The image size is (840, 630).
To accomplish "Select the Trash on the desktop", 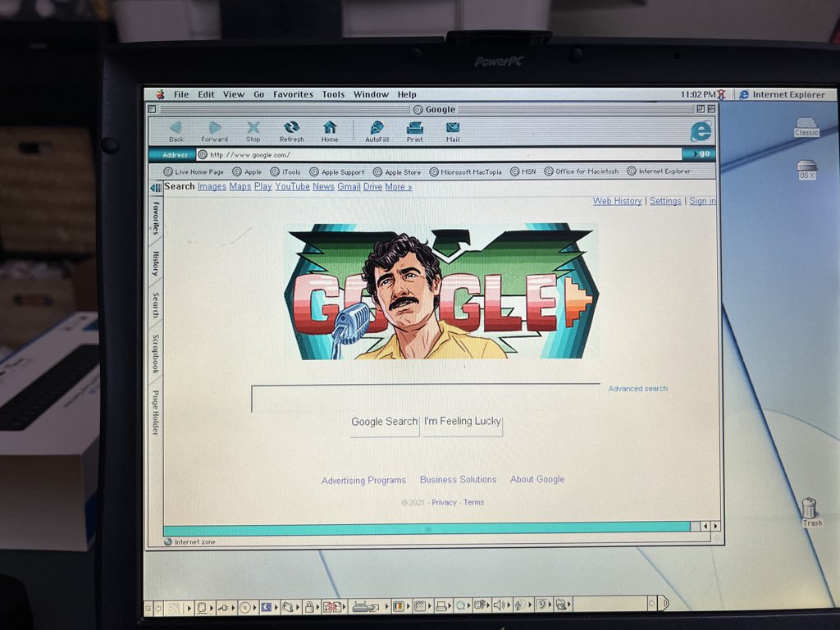I will click(x=810, y=512).
